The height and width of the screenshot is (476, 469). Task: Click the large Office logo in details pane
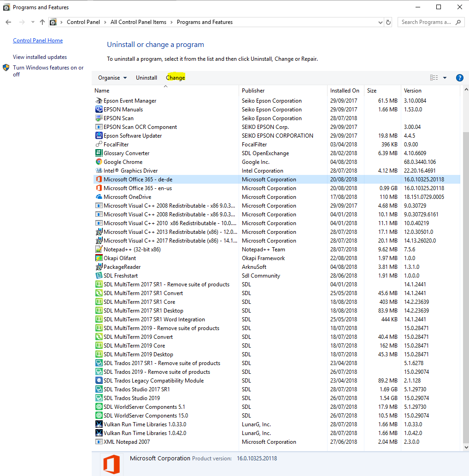click(x=111, y=464)
